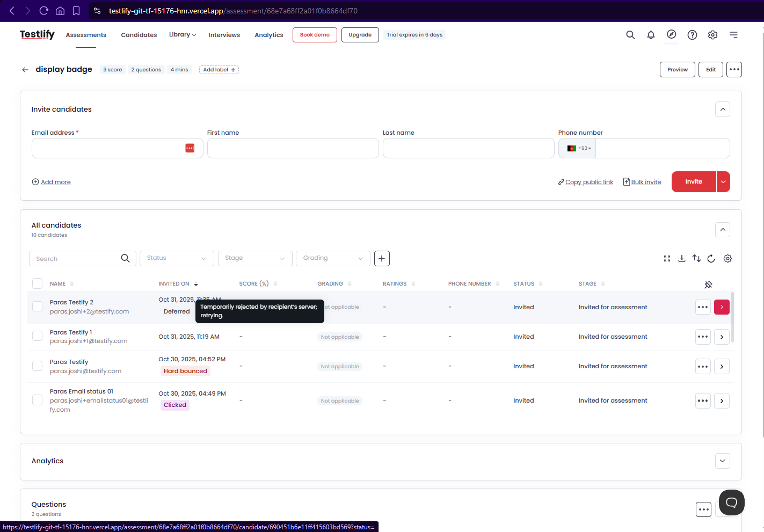Screen dimensions: 764x532
Task: Open the chat support bubble
Action: coord(731,502)
